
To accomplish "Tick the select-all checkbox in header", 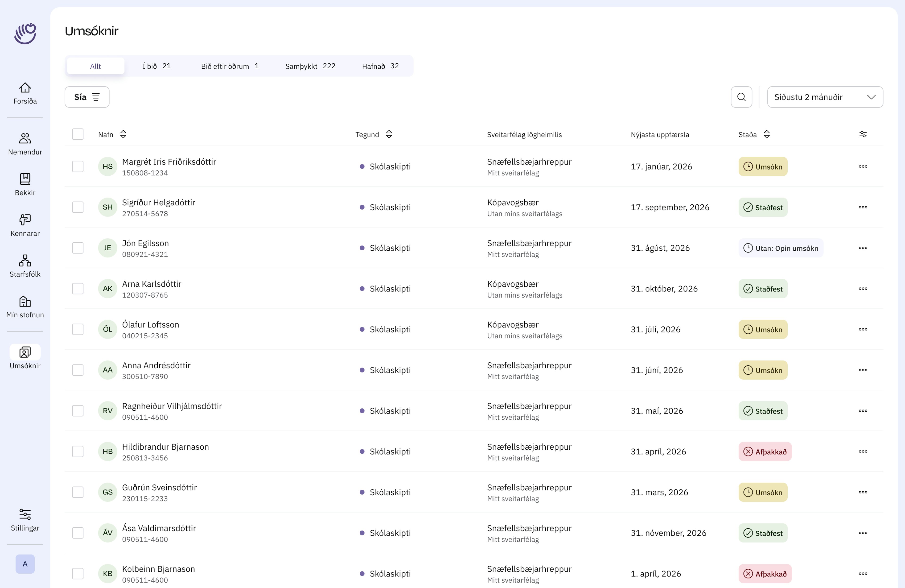I will 78,134.
